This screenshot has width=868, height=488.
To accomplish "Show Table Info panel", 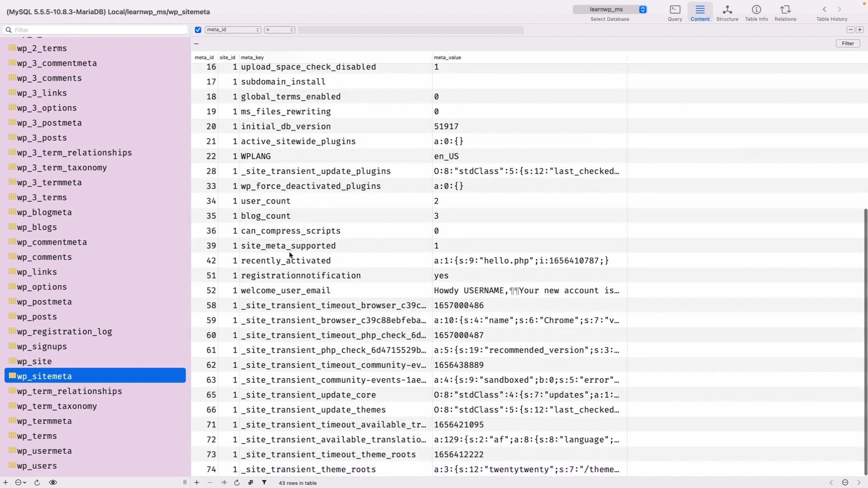I will pyautogui.click(x=756, y=12).
